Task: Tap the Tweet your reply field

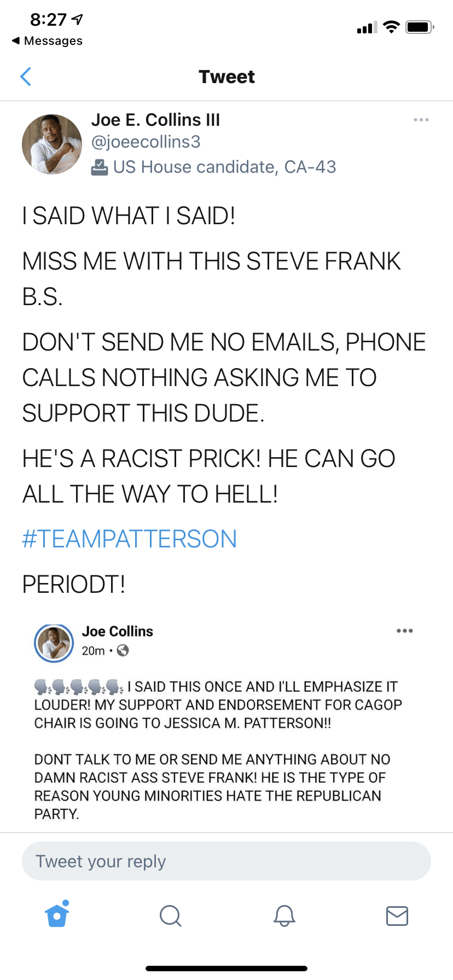Action: pos(226,861)
